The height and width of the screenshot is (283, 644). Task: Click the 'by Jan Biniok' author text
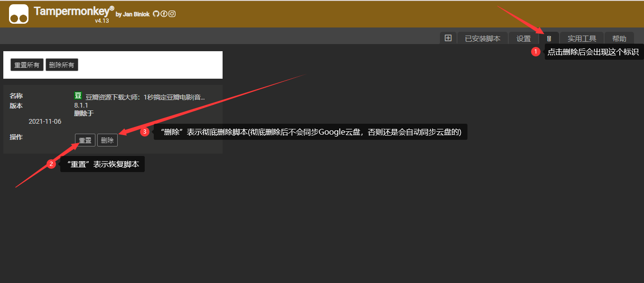[x=133, y=14]
